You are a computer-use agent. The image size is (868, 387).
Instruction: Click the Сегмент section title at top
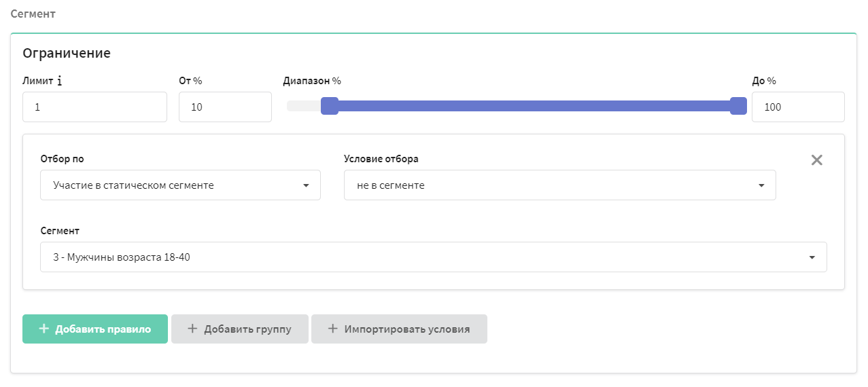(x=33, y=14)
